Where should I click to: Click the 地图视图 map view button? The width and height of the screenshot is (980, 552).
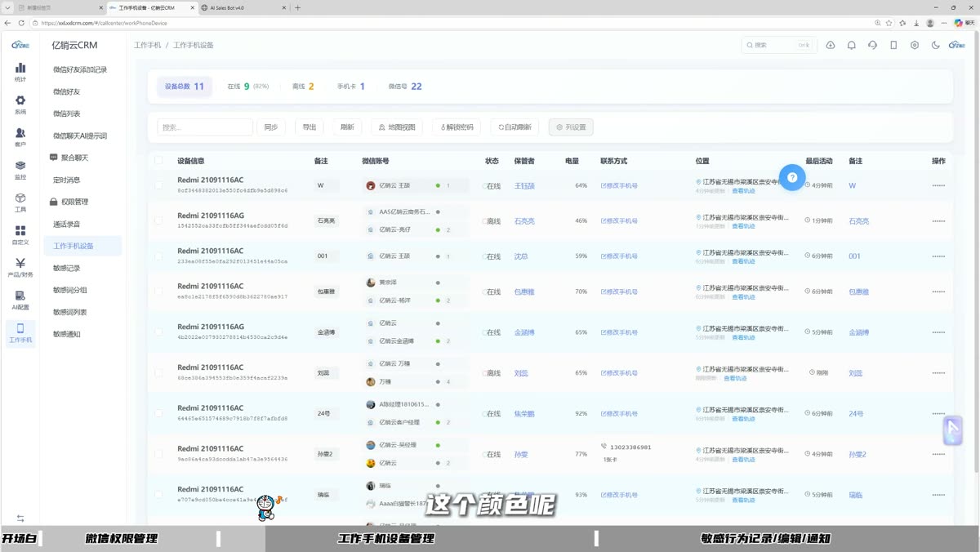coord(397,127)
